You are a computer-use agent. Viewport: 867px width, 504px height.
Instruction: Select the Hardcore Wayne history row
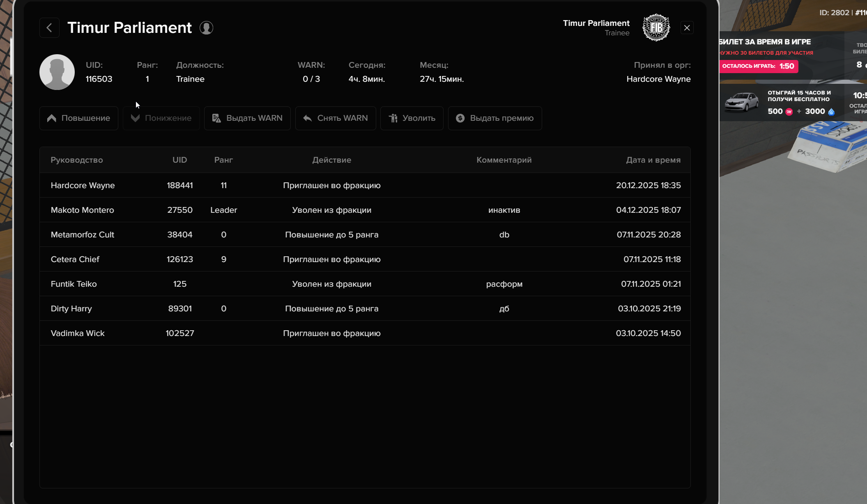click(x=365, y=185)
